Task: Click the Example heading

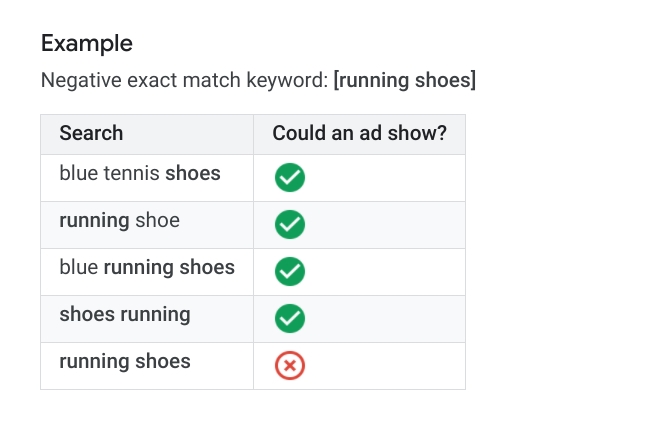Action: tap(86, 44)
